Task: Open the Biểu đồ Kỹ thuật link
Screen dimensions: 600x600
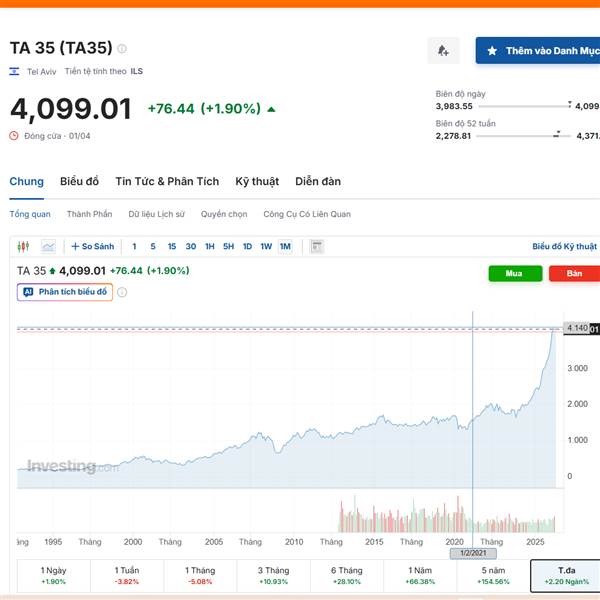Action: pyautogui.click(x=564, y=246)
